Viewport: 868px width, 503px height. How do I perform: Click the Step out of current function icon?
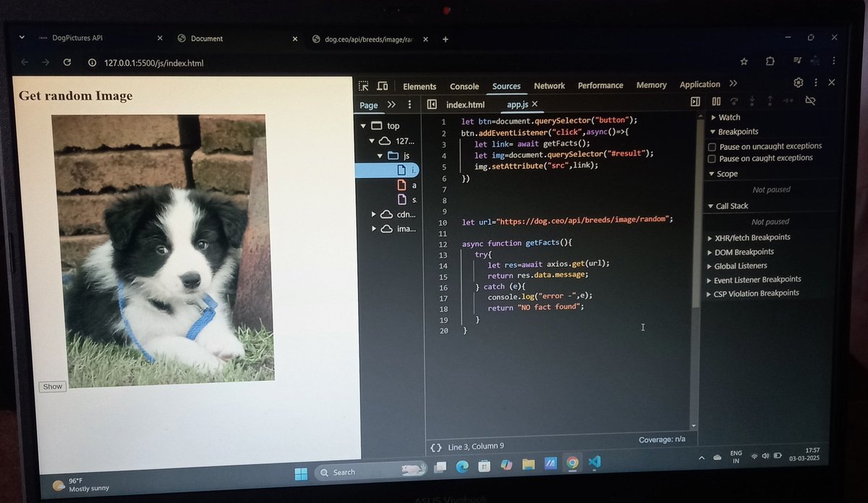click(770, 101)
